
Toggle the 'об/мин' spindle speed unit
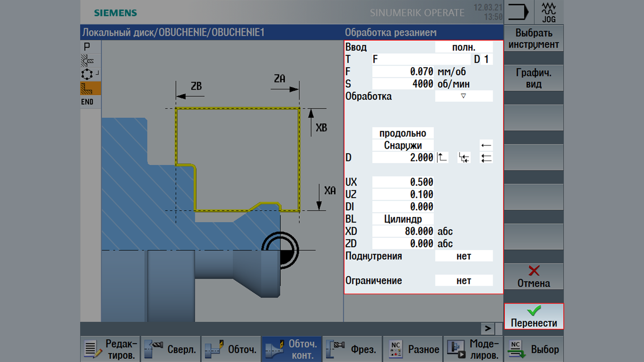coord(453,84)
